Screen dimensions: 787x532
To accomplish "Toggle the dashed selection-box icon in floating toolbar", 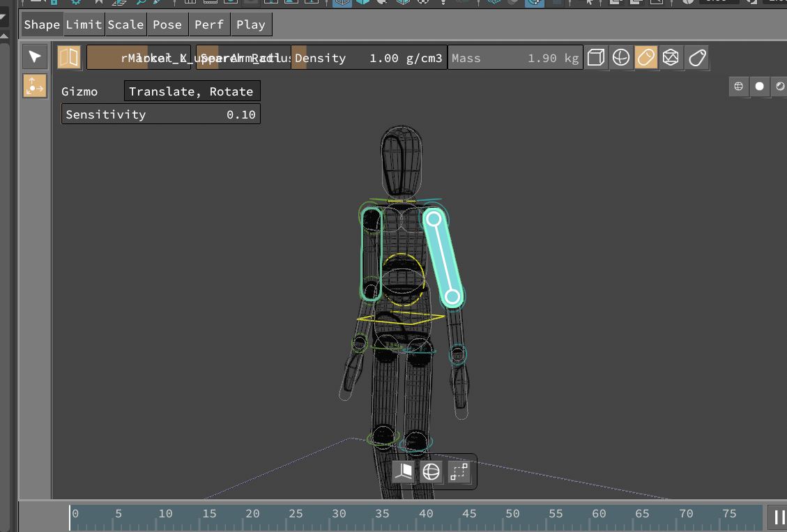I will (x=459, y=472).
